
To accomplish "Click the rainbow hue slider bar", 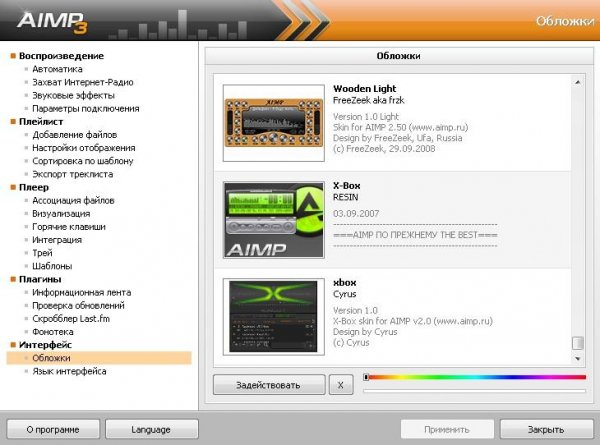I will coord(474,377).
